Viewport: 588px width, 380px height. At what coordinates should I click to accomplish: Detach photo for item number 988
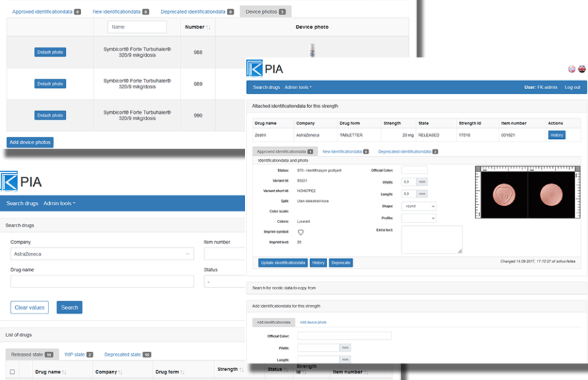50,52
